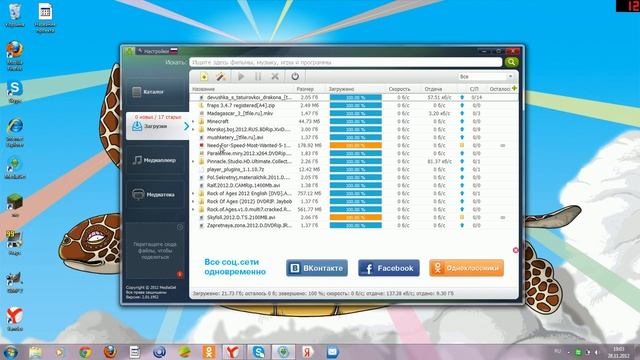The width and height of the screenshot is (640, 360).
Task: Open the Медиатека sidebar section
Action: [x=155, y=194]
